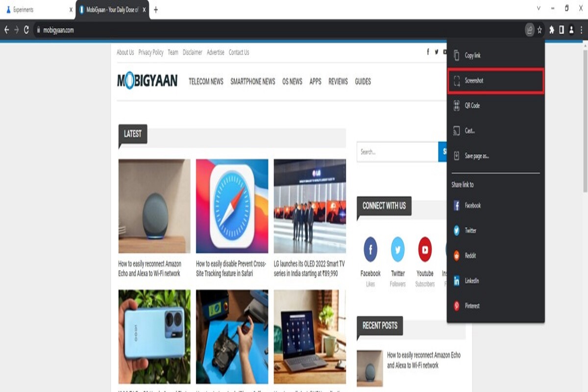Open laptop on desk article thumbnail
This screenshot has width=588, height=392.
coord(310,337)
